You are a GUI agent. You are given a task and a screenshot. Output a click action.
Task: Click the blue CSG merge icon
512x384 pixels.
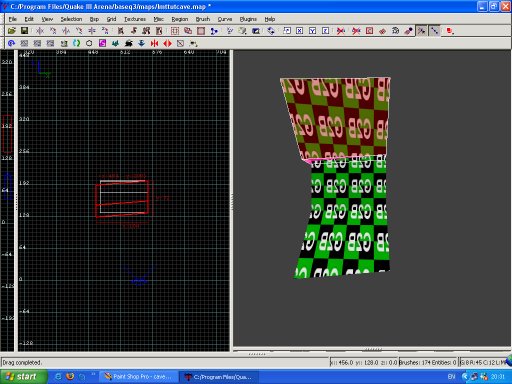point(214,31)
